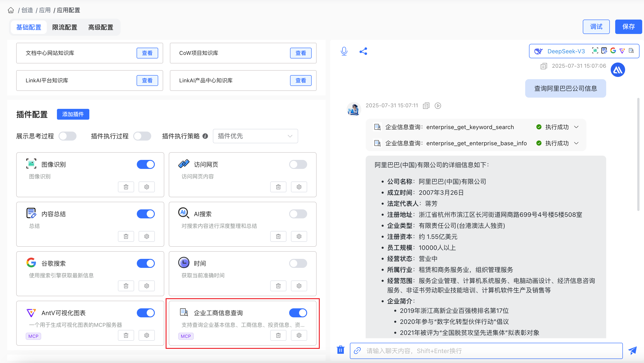The height and width of the screenshot is (363, 644).
Task: Delete the 企业工商信息查询 plugin via trash icon
Action: pos(278,335)
